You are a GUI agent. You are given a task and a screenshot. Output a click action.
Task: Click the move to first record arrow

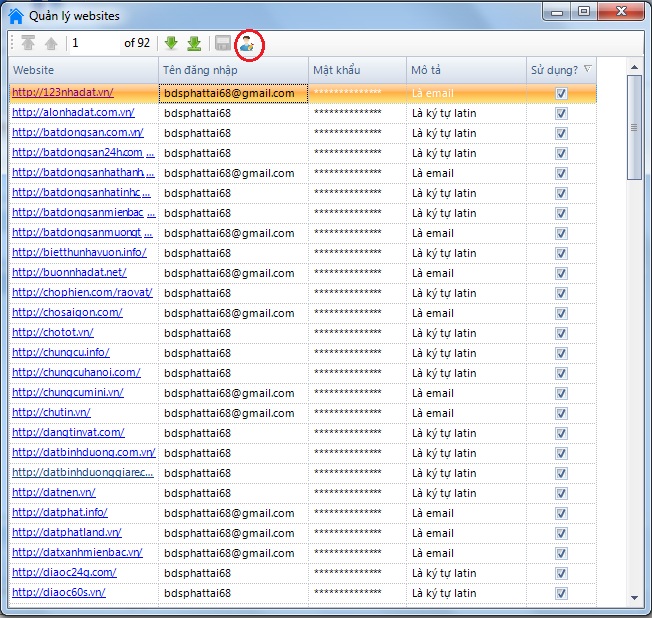click(28, 43)
